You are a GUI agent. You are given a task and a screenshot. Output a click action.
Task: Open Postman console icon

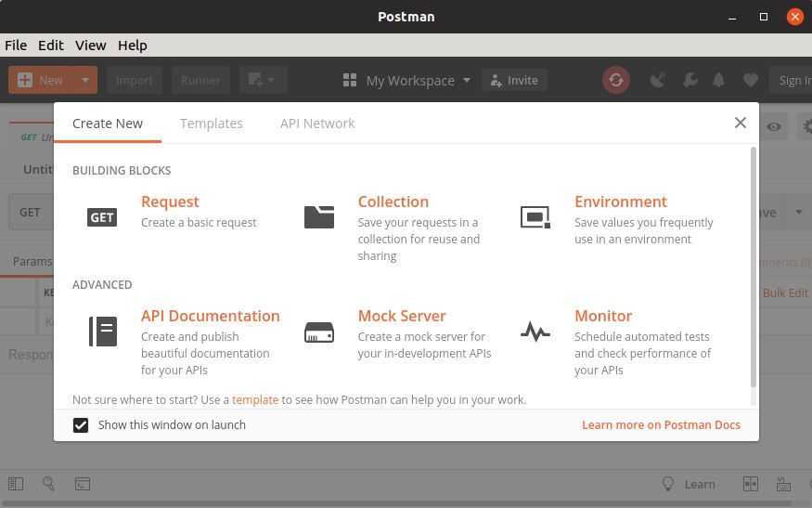tap(83, 484)
